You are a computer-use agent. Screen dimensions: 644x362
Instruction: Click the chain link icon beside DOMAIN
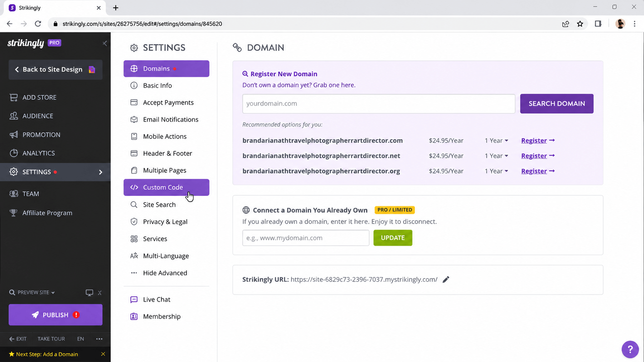237,48
